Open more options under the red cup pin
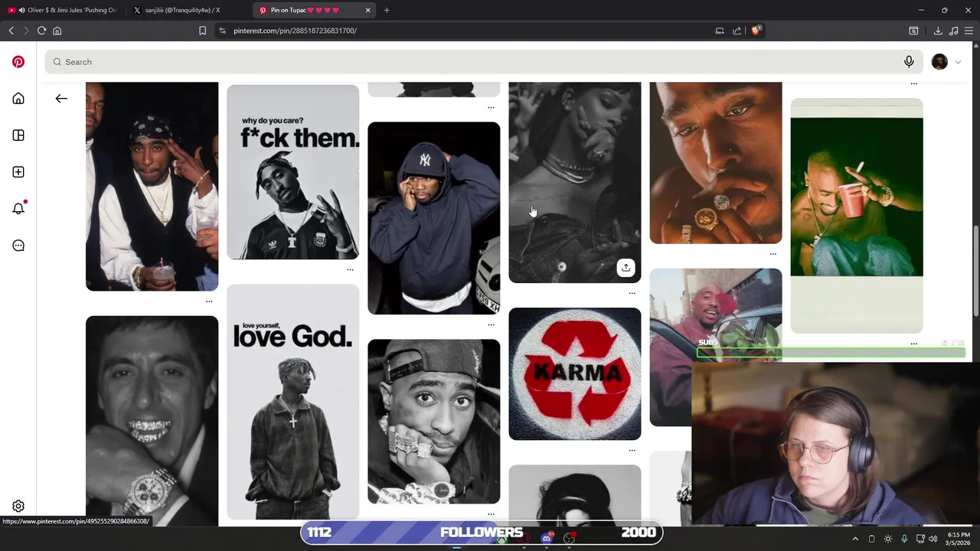This screenshot has width=980, height=551. pos(913,344)
